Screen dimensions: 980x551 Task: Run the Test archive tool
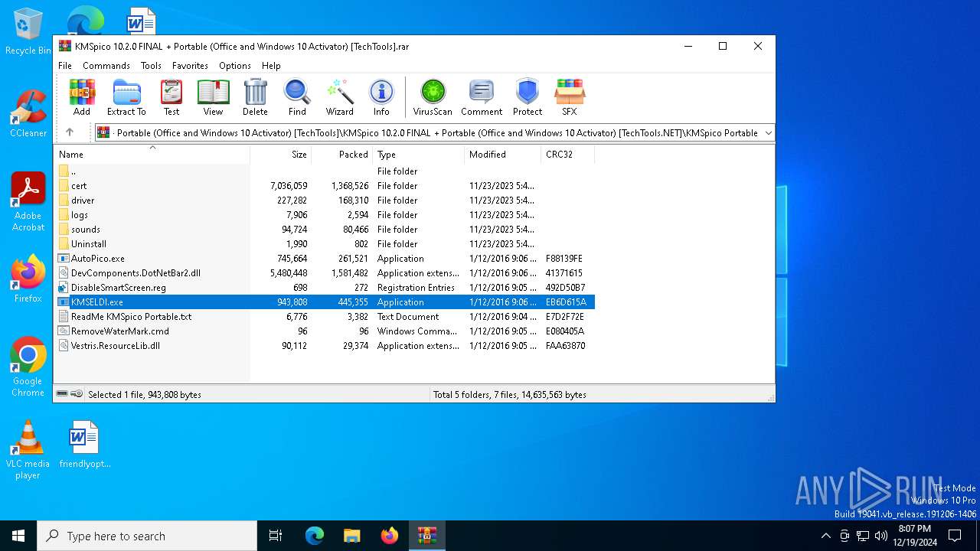[171, 97]
